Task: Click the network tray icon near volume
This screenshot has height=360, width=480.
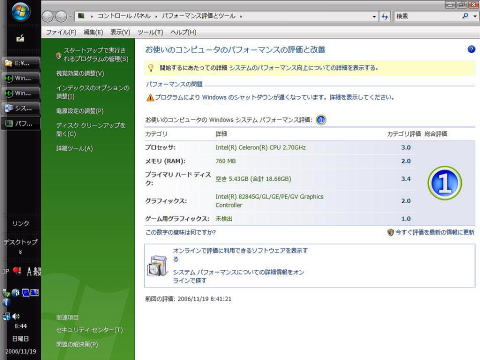Action: coord(6,316)
